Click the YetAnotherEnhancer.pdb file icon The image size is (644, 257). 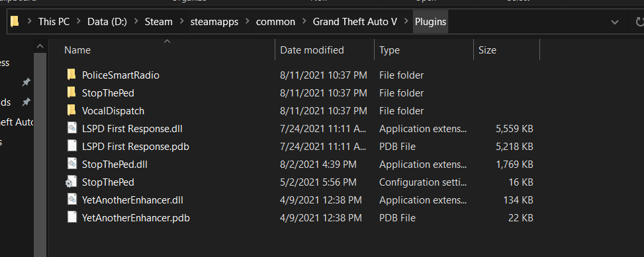[x=72, y=217]
